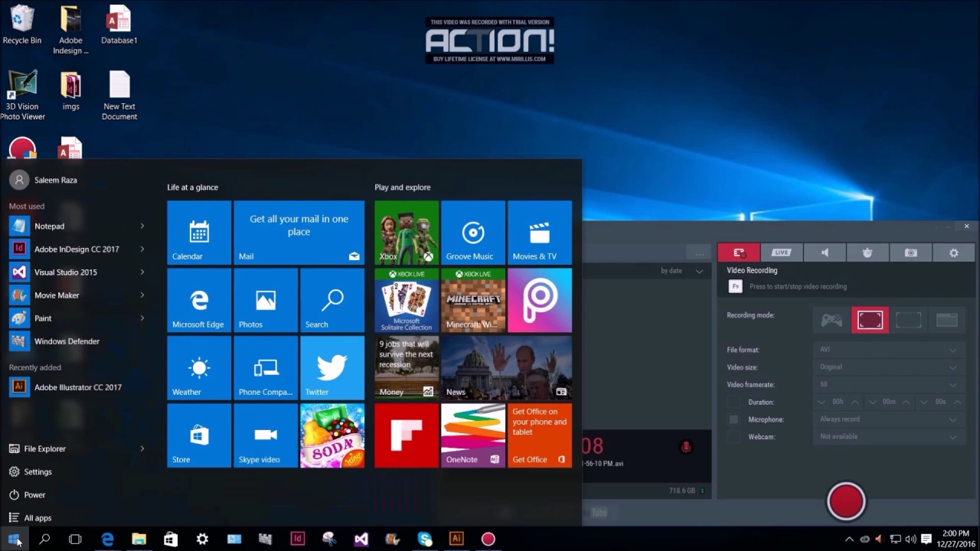Open Visual Studio 2015 from Most used
The width and height of the screenshot is (980, 551).
pos(77,272)
